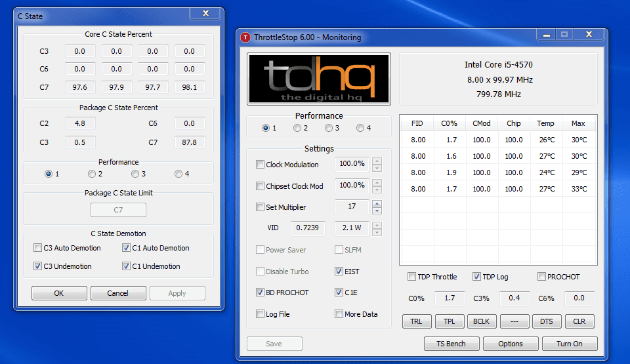Uncheck the C1E option

(x=339, y=292)
